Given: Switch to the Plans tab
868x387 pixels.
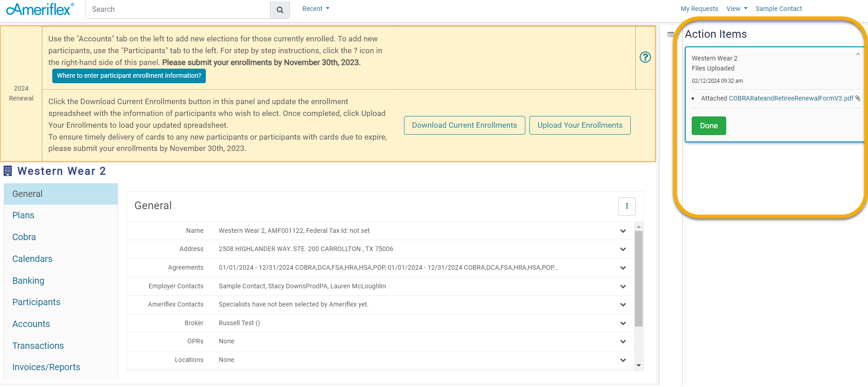Looking at the screenshot, I should (23, 215).
